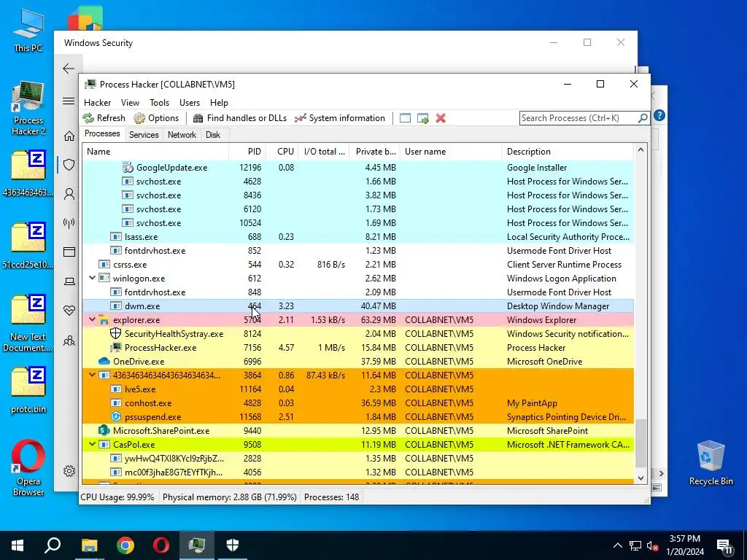Open the Users menu
The height and width of the screenshot is (560, 747).
pyautogui.click(x=190, y=103)
